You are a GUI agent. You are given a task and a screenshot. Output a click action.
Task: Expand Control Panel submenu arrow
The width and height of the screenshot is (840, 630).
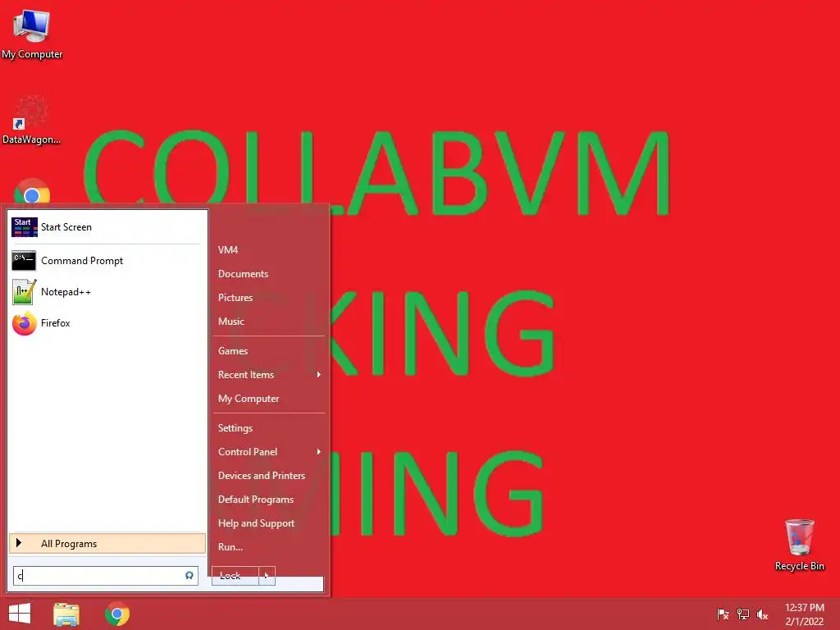click(319, 452)
